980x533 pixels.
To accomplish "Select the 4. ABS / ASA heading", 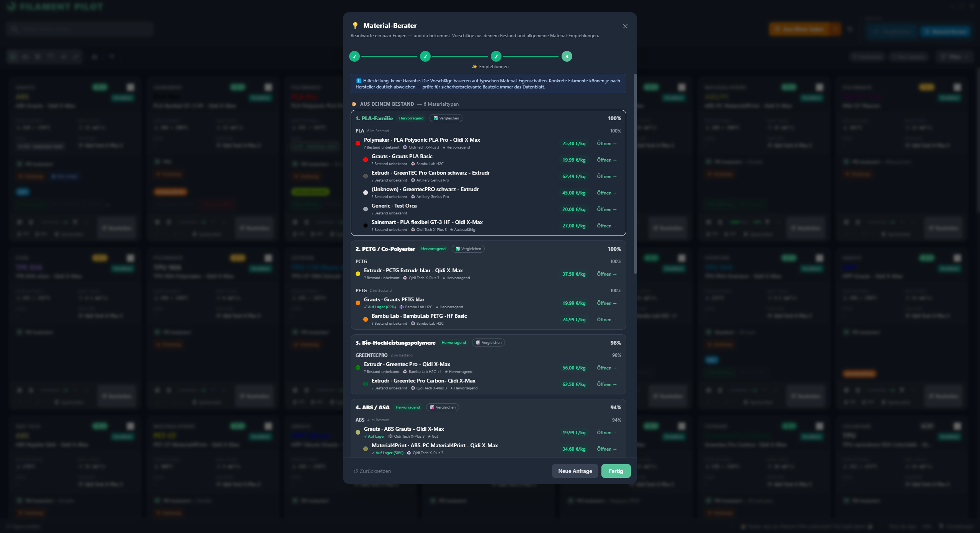I will coord(372,407).
